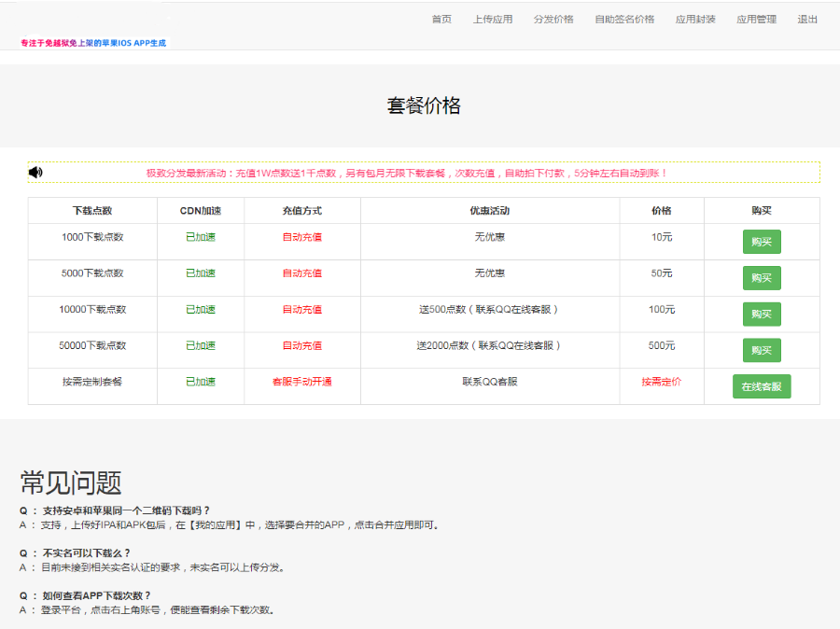
Task: Click the announcement speaker icon
Action: coord(35,172)
